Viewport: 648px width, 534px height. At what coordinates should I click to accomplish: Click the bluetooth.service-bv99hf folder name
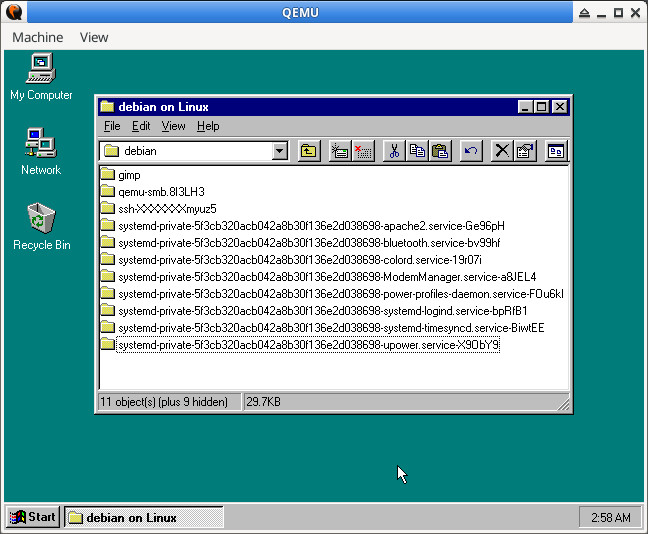(309, 243)
